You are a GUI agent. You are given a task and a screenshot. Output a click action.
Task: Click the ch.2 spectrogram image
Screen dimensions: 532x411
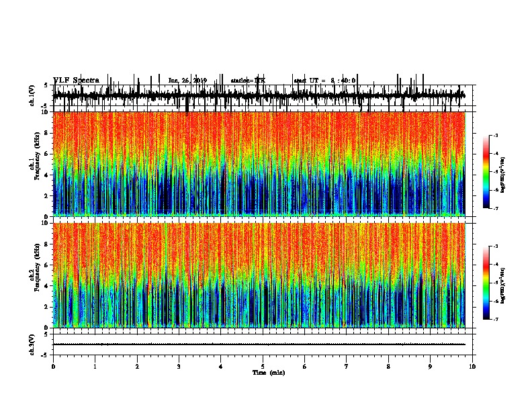pyautogui.click(x=259, y=275)
